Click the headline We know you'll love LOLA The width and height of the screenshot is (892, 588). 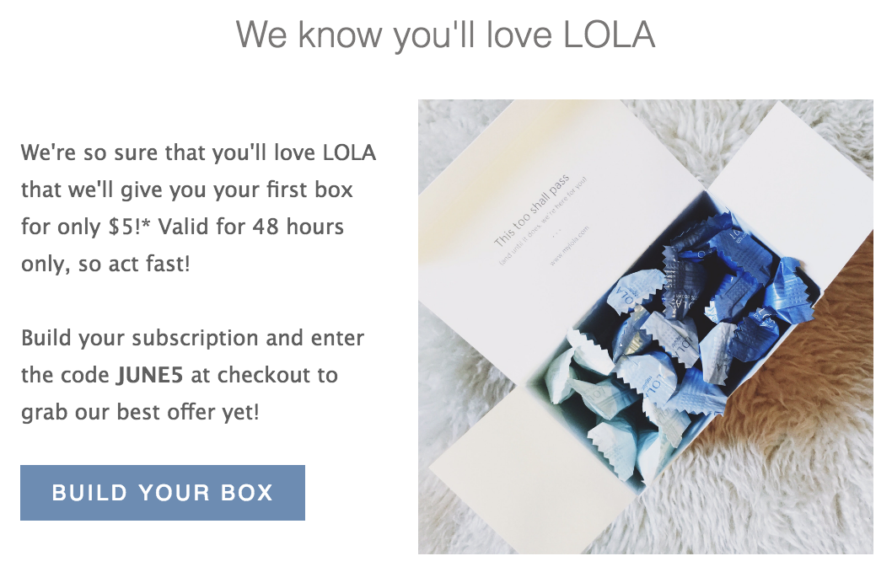(x=445, y=35)
